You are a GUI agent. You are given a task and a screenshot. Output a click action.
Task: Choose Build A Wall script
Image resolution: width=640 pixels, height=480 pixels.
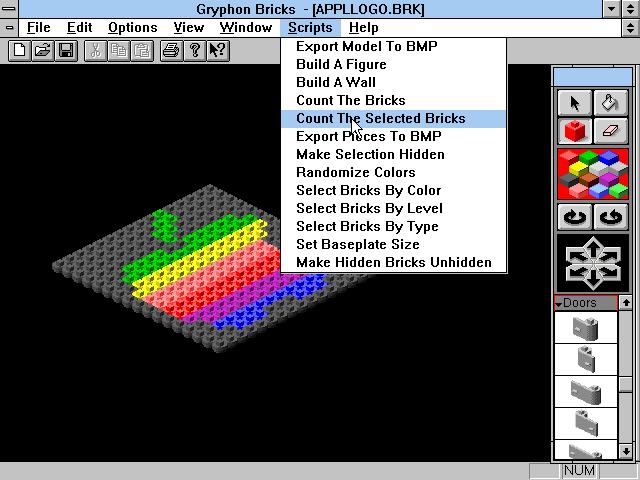point(393,82)
